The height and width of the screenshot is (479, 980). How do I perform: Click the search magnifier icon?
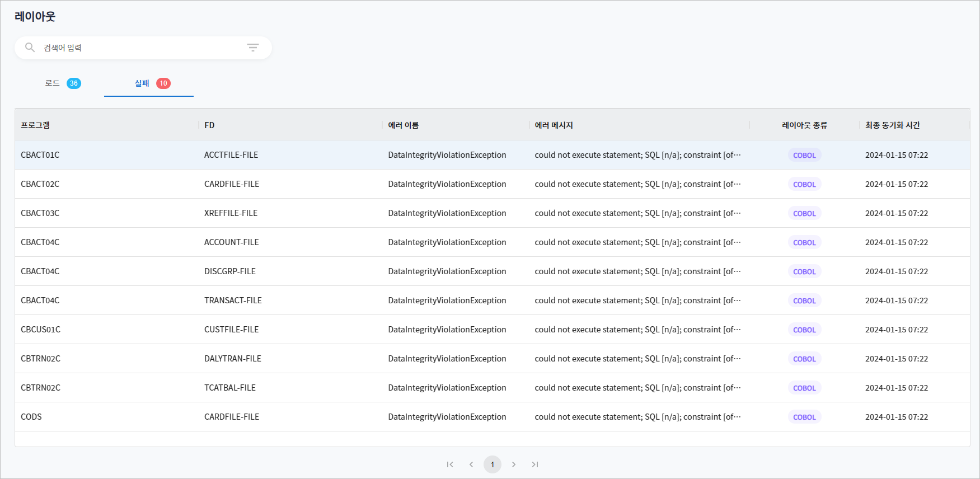pos(30,48)
